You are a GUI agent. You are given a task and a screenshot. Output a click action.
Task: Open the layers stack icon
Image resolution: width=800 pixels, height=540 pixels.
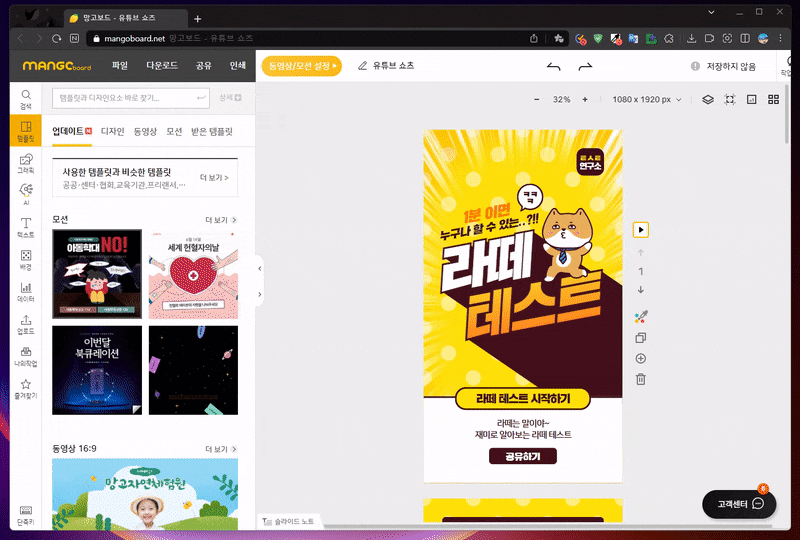pyautogui.click(x=708, y=100)
